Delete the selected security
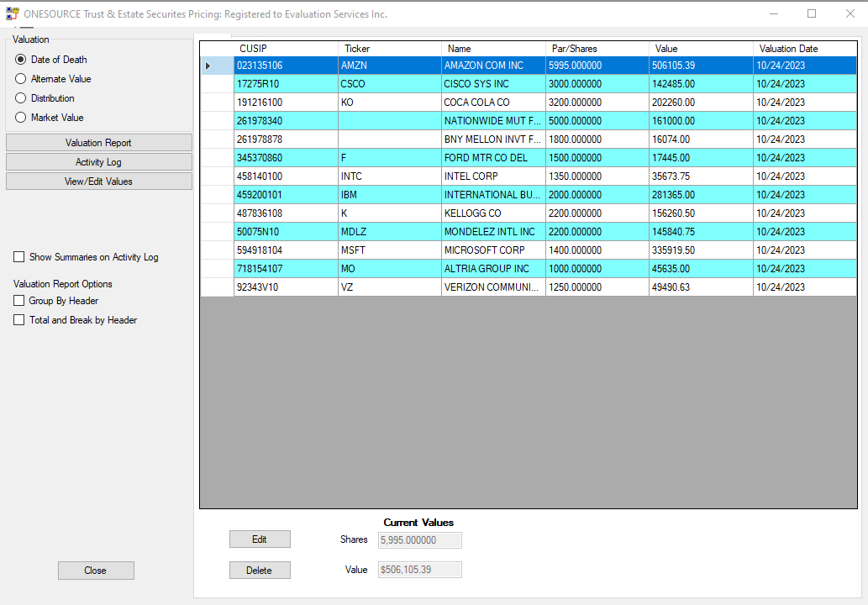Viewport: 868px width, 605px height. click(260, 570)
